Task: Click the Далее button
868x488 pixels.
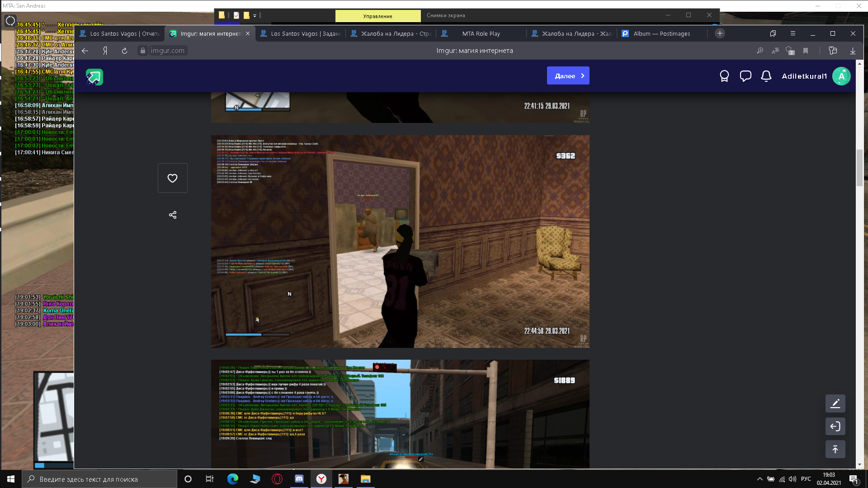Action: tap(568, 76)
